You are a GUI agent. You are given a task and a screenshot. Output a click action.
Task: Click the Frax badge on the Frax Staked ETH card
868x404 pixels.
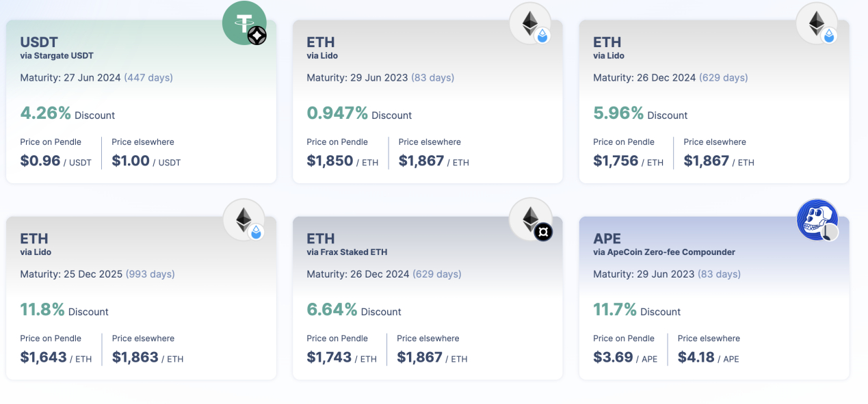coord(543,232)
